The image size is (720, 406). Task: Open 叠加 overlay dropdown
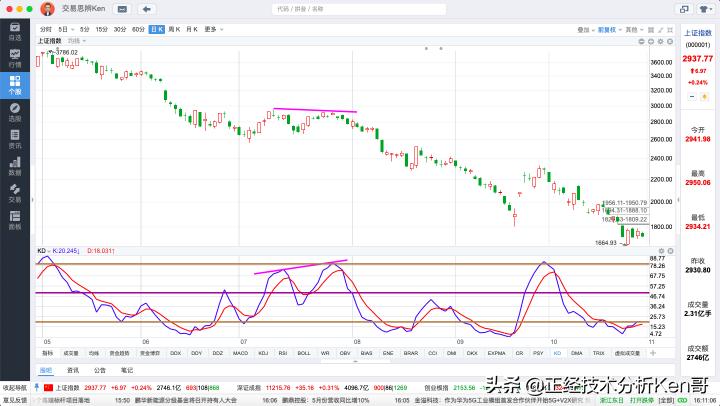point(585,30)
